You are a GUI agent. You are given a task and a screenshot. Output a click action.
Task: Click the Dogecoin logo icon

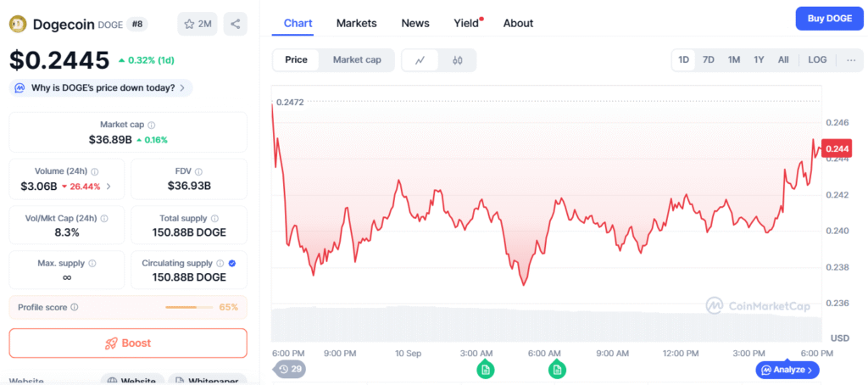[x=19, y=24]
